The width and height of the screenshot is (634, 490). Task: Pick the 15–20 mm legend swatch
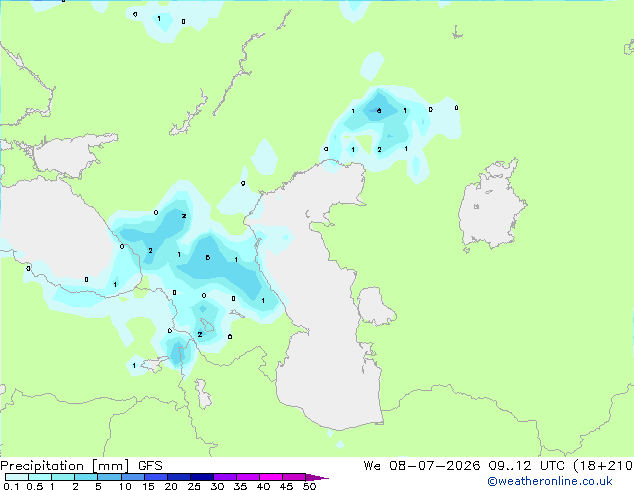click(156, 477)
